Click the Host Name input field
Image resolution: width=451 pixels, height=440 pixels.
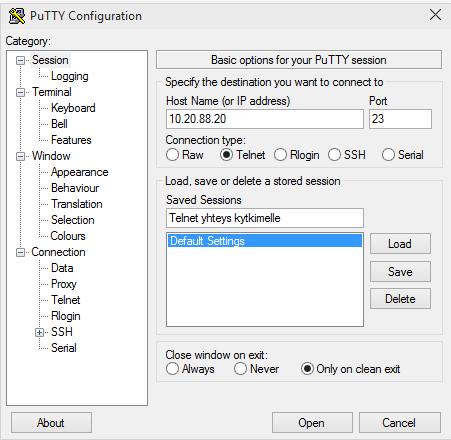point(265,119)
